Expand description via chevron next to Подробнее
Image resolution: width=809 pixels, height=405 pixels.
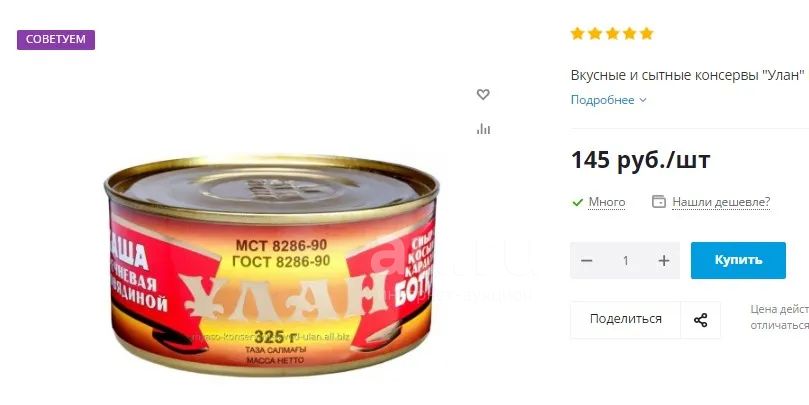click(x=643, y=100)
